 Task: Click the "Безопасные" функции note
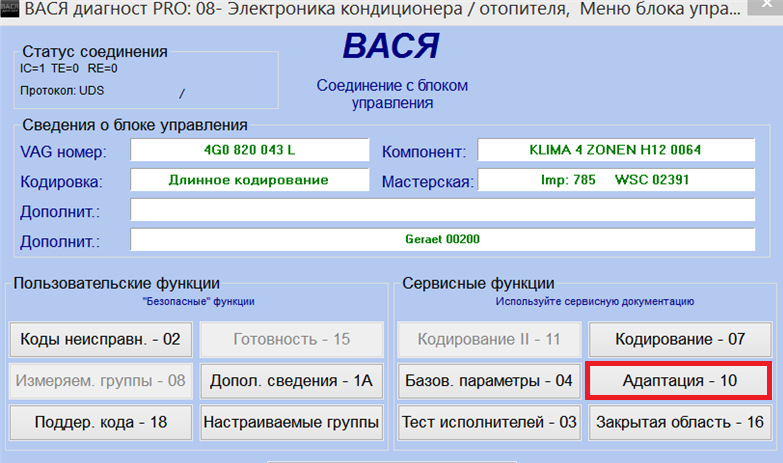(x=198, y=302)
